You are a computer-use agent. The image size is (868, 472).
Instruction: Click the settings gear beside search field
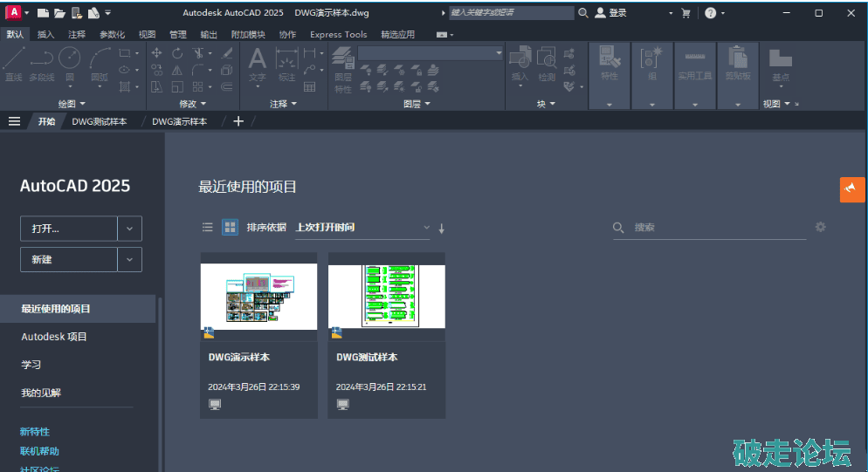820,227
